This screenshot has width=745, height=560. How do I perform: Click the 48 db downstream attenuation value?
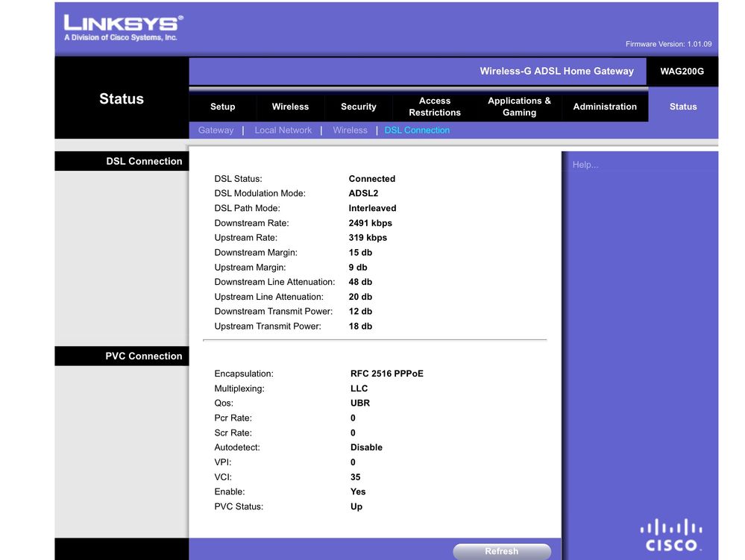(x=361, y=282)
